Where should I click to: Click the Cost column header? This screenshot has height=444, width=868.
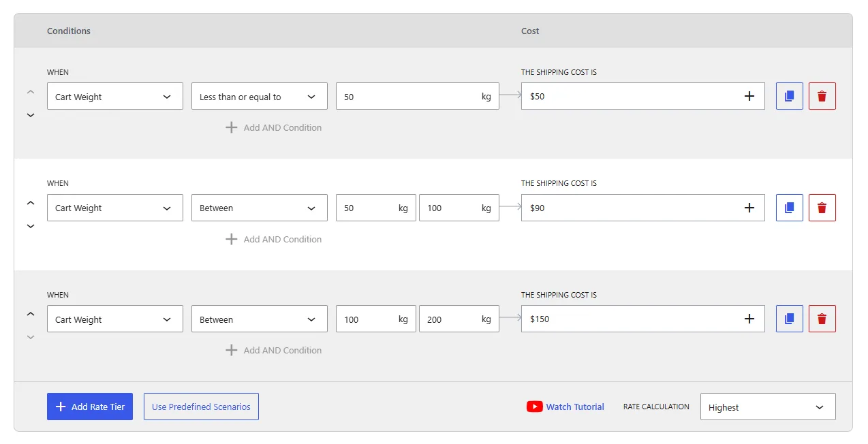coord(530,31)
